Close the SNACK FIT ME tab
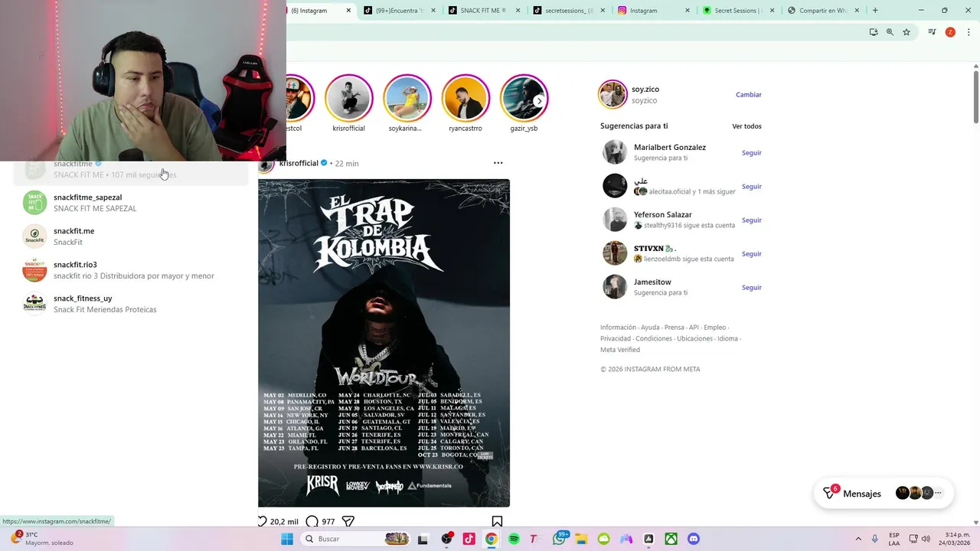The width and height of the screenshot is (980, 551). pos(518,10)
